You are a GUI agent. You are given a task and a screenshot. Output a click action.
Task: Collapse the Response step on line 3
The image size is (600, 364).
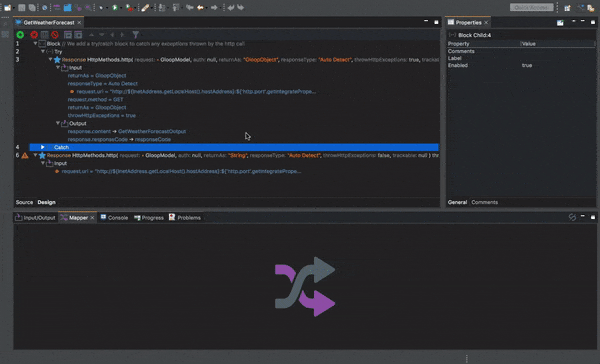[50, 59]
